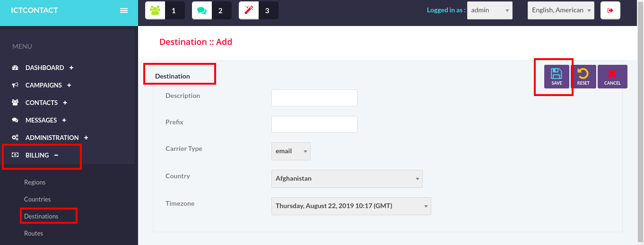Expand the Campaigns menu plus sign
This screenshot has height=245, width=644.
coord(69,85)
